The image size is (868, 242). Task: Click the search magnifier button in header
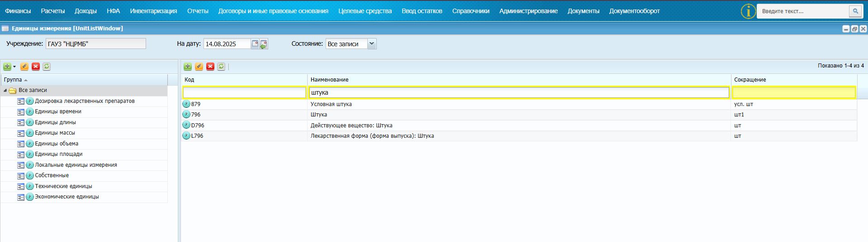[855, 11]
